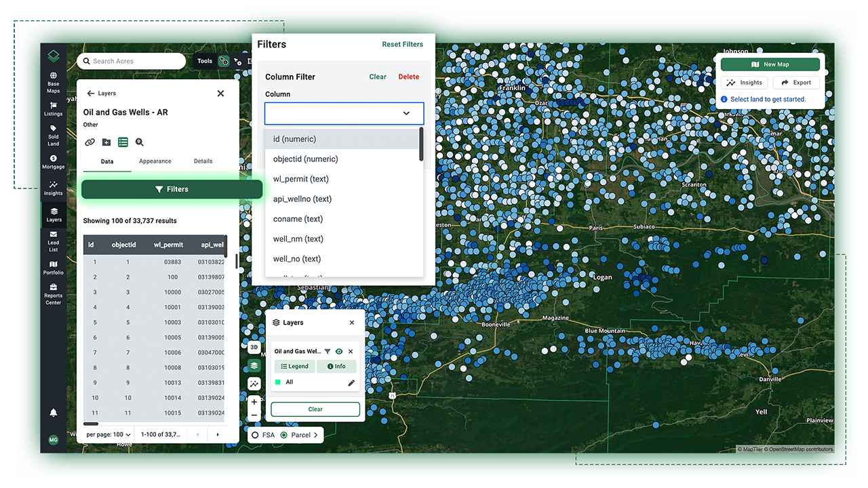Select the Parcel radio option
This screenshot has height=488, width=868.
point(283,435)
